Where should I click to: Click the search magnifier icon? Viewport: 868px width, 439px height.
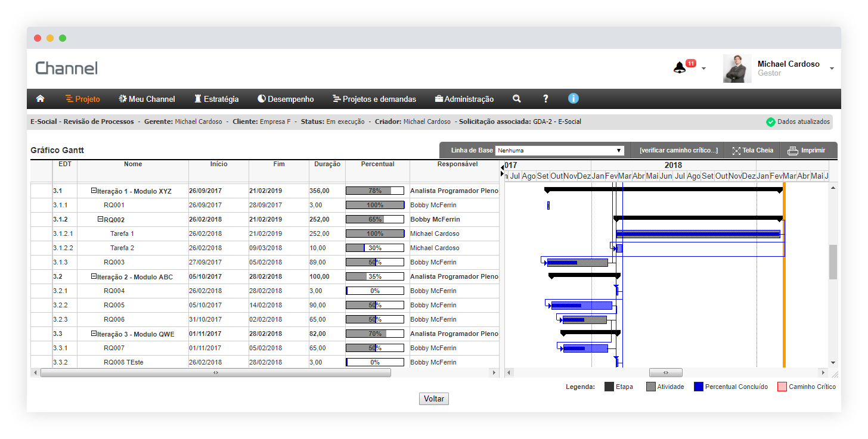pos(517,99)
